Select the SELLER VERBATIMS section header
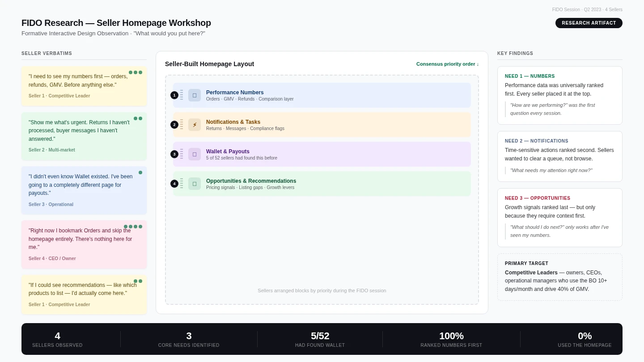This screenshot has width=644, height=362. click(47, 53)
